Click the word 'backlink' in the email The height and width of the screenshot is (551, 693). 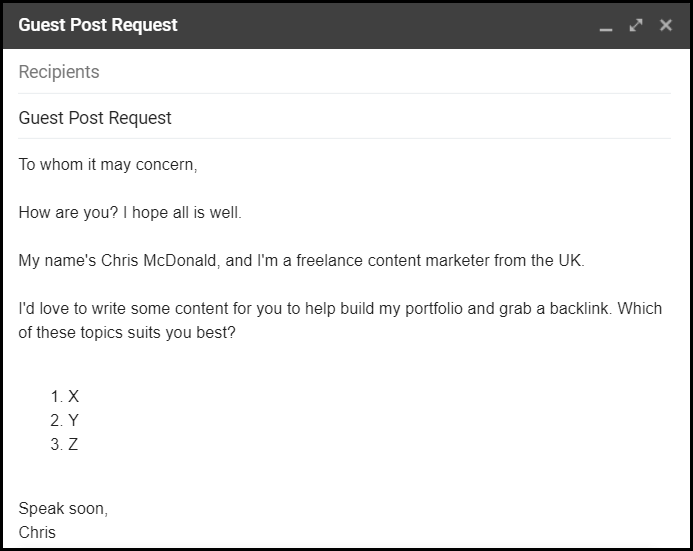[579, 308]
